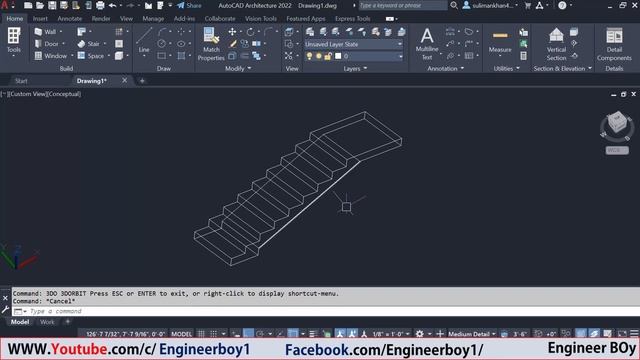The image size is (640, 360).
Task: Click the Circle draw tool
Action: pyautogui.click(x=162, y=44)
